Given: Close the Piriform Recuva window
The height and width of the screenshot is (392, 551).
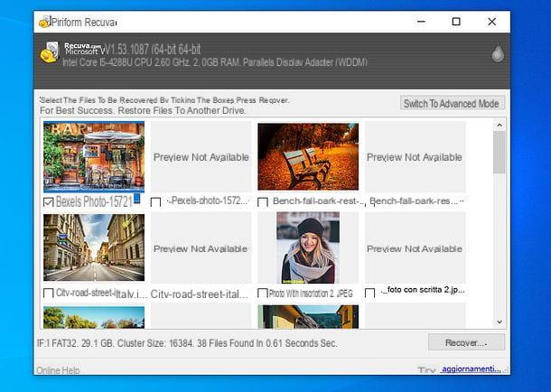Looking at the screenshot, I should click(492, 22).
